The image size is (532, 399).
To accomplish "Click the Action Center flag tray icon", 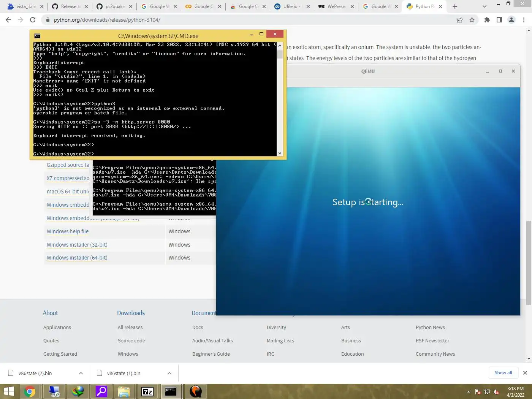I will 478,392.
